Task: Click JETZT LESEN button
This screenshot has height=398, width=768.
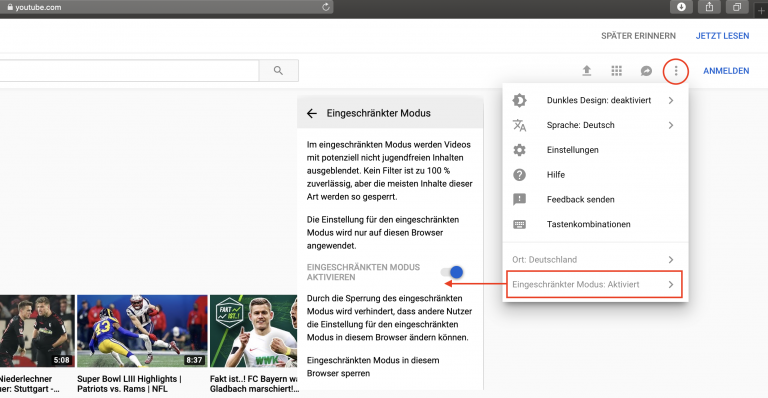Action: click(722, 36)
